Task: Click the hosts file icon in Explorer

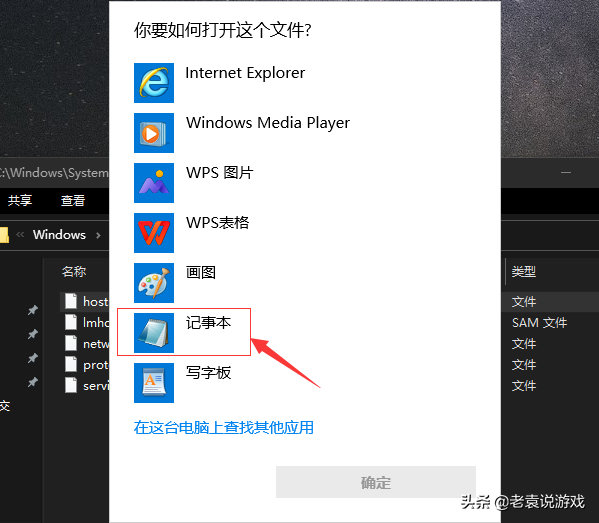Action: pos(71,301)
